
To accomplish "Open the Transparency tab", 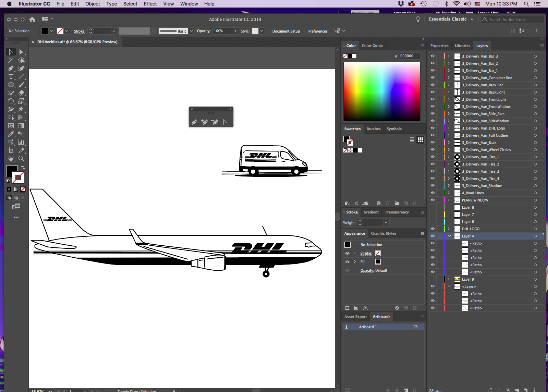I will tap(397, 212).
